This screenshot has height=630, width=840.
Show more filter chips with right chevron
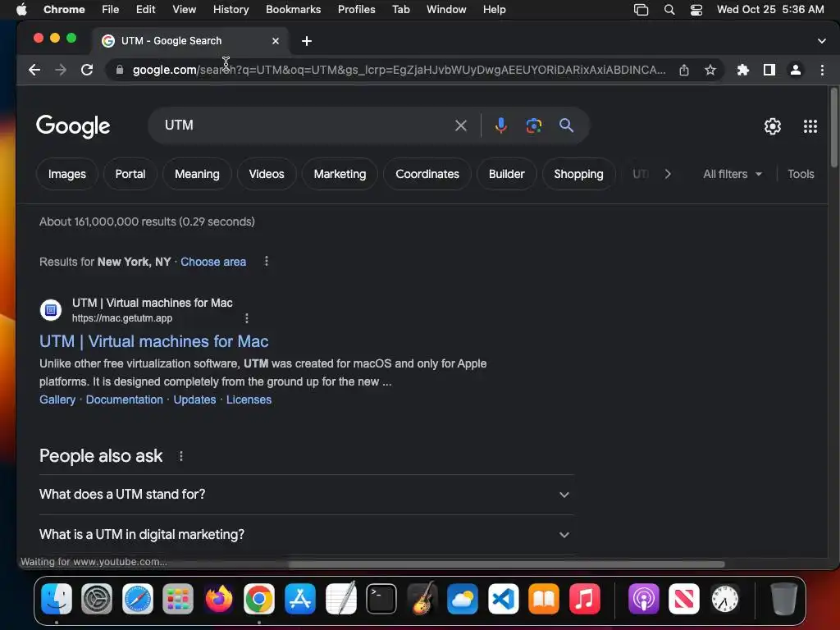point(668,174)
